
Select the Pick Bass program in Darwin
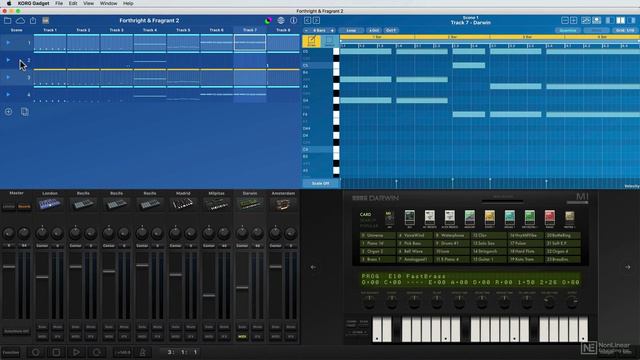(414, 243)
